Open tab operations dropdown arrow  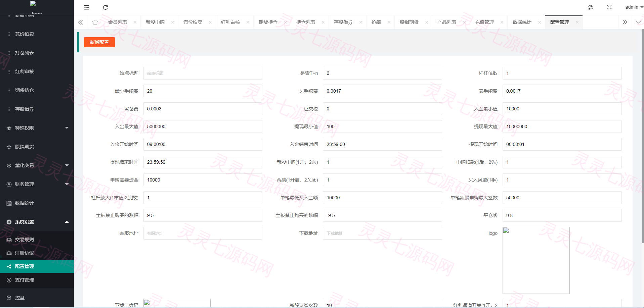pos(638,22)
